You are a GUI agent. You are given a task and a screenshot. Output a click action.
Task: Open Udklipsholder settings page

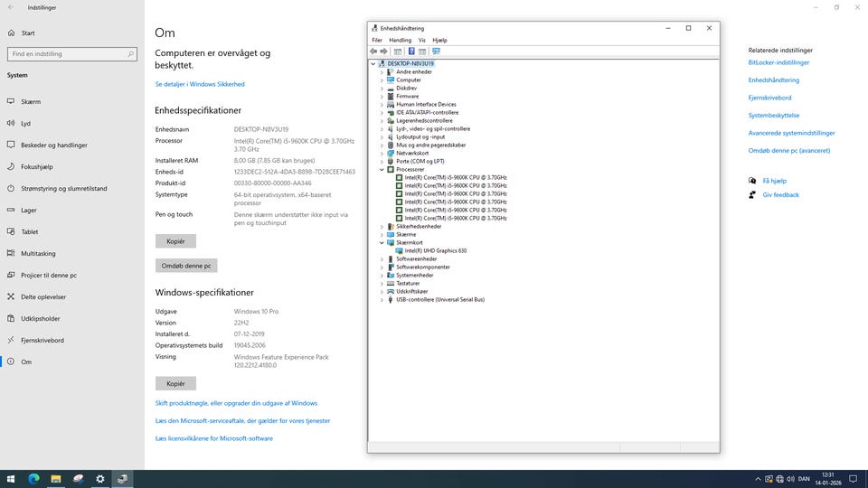(40, 319)
